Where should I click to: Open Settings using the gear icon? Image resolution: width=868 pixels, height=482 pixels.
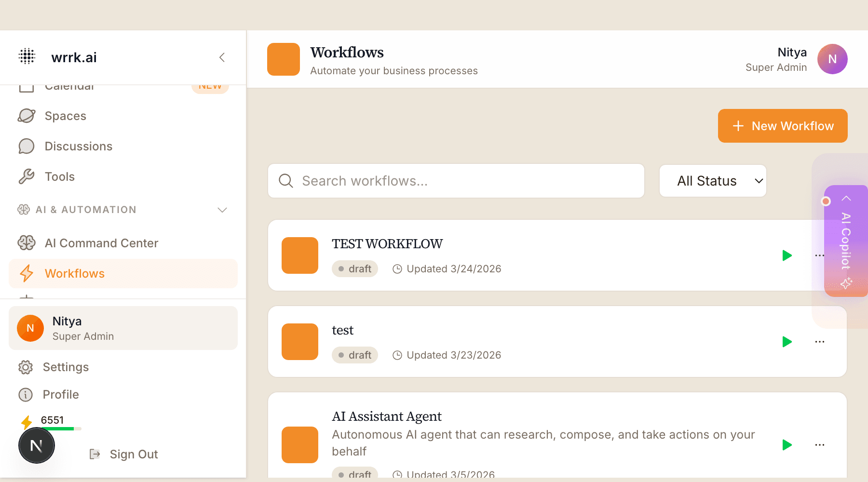(x=26, y=367)
